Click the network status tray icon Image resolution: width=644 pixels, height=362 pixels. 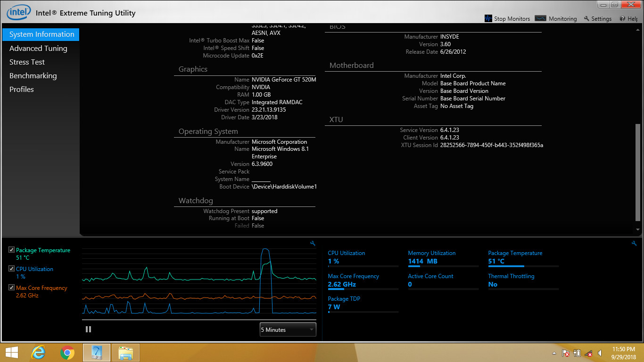point(588,353)
